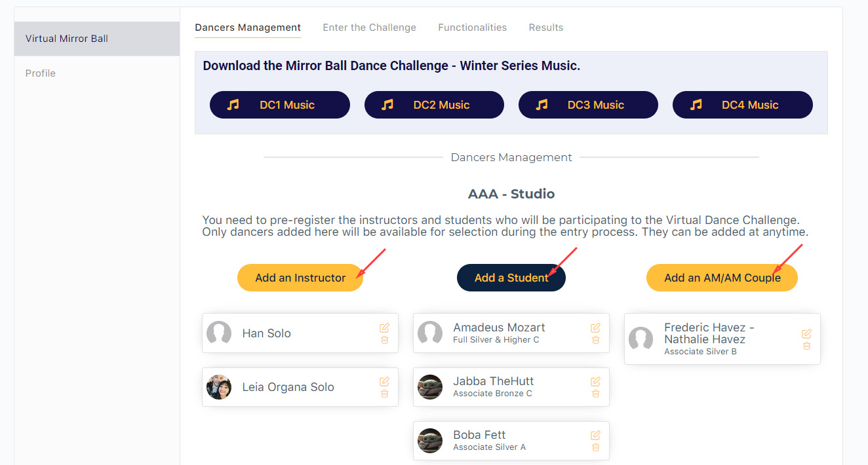Delete the Jabba TheHutt student entry
868x465 pixels.
pyautogui.click(x=595, y=394)
